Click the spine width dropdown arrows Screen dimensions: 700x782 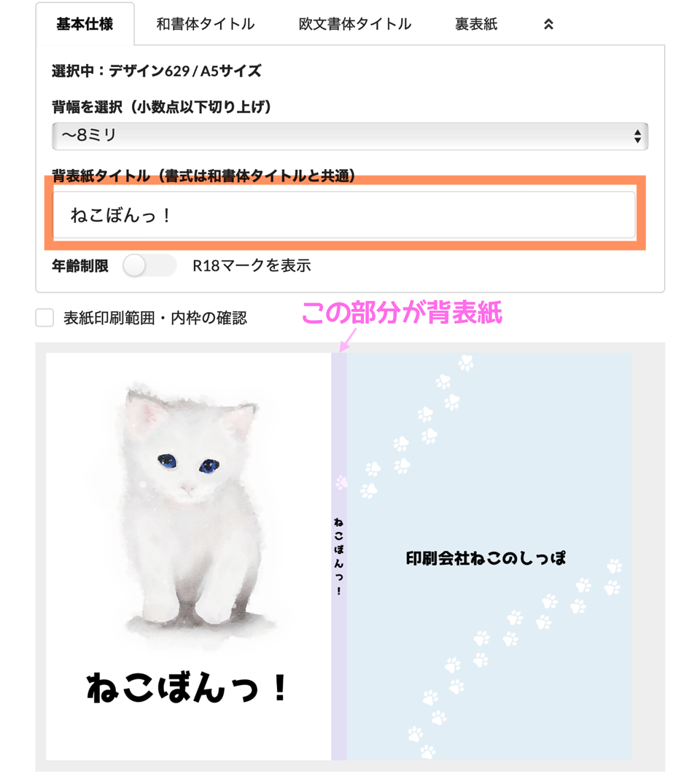pyautogui.click(x=637, y=136)
